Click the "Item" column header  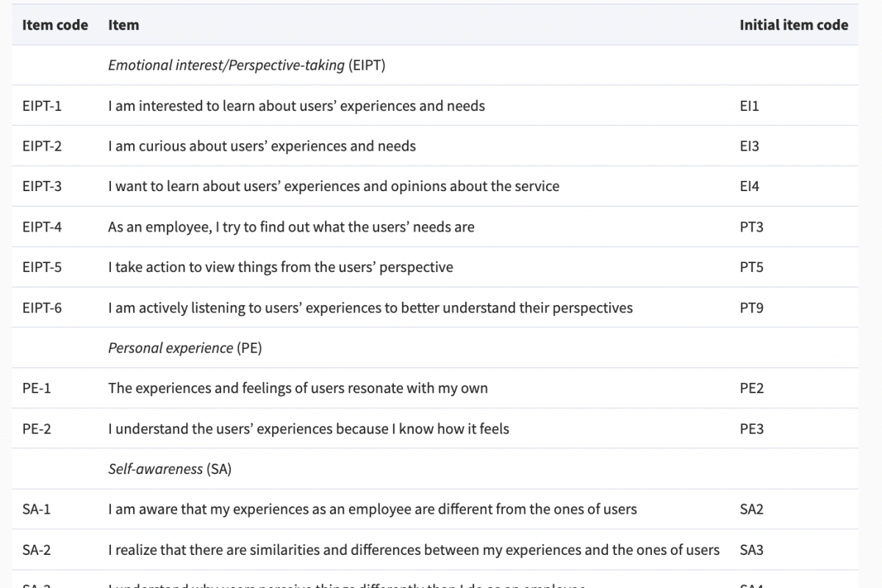pos(123,25)
